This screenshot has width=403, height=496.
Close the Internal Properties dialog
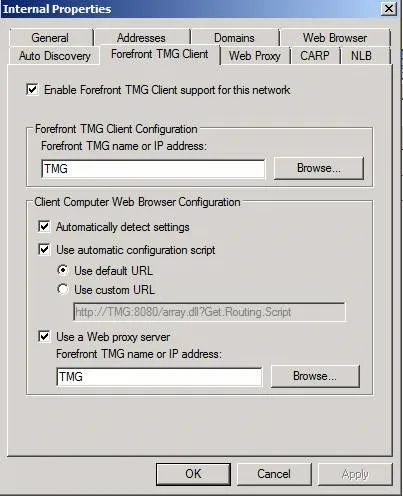(x=389, y=9)
